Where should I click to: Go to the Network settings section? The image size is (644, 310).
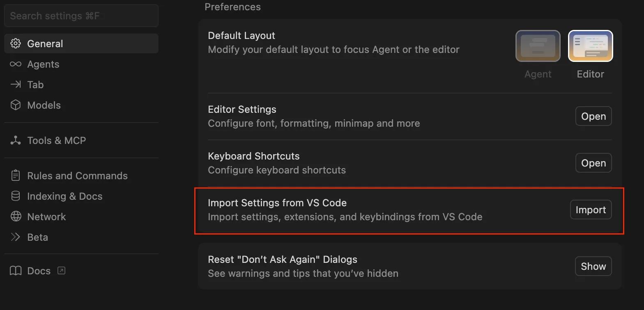click(x=46, y=217)
